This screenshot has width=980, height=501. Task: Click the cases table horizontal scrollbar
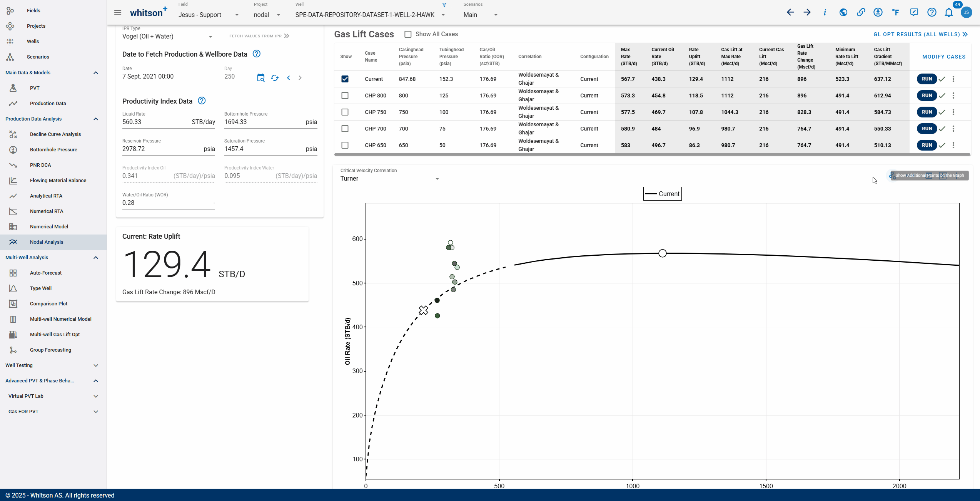click(652, 155)
